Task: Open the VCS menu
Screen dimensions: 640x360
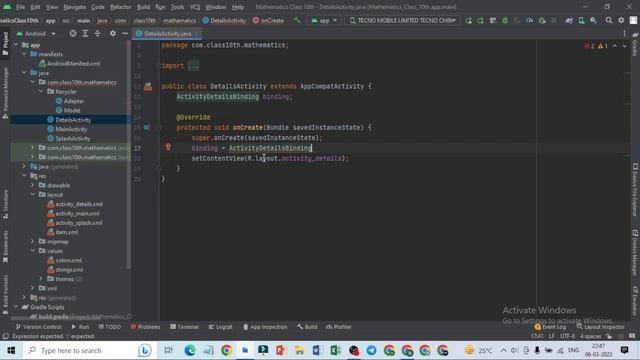Action: (x=195, y=7)
